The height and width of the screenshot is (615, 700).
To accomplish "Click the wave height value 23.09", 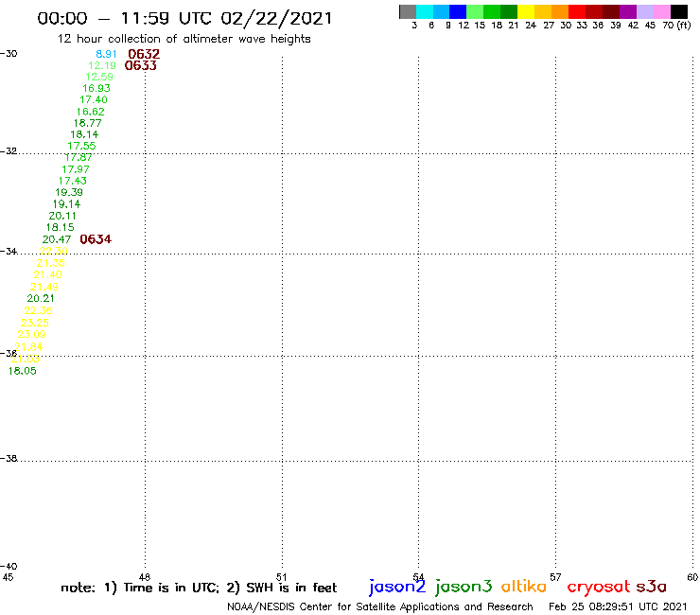I will click(32, 335).
